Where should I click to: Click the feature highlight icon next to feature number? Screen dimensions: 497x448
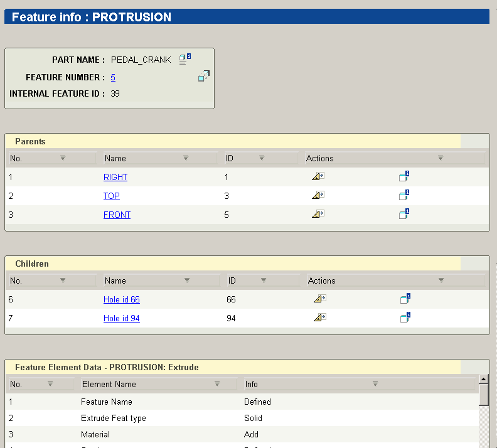tap(203, 77)
